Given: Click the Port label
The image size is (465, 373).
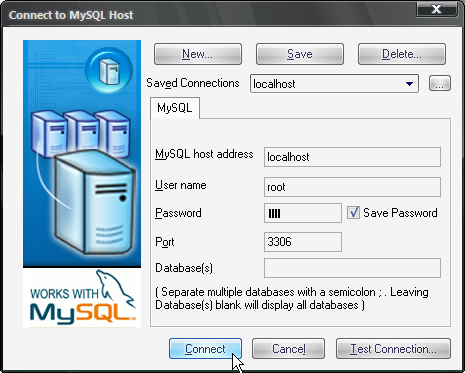Looking at the screenshot, I should click(x=165, y=242).
